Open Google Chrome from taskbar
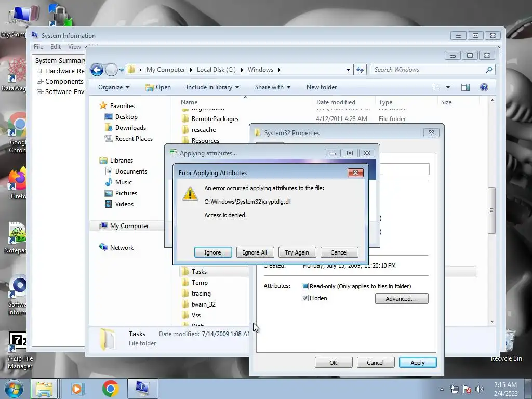 (110, 389)
